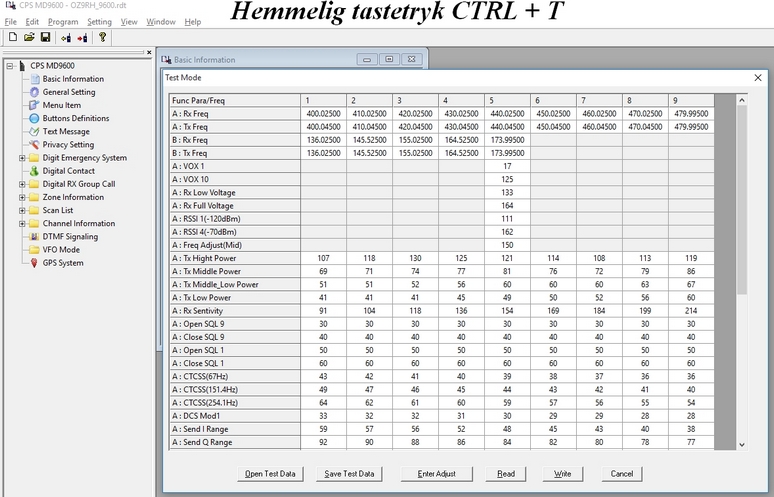Click the Menu Item tree icon
Viewport: 774px width, 497px height.
[x=34, y=105]
